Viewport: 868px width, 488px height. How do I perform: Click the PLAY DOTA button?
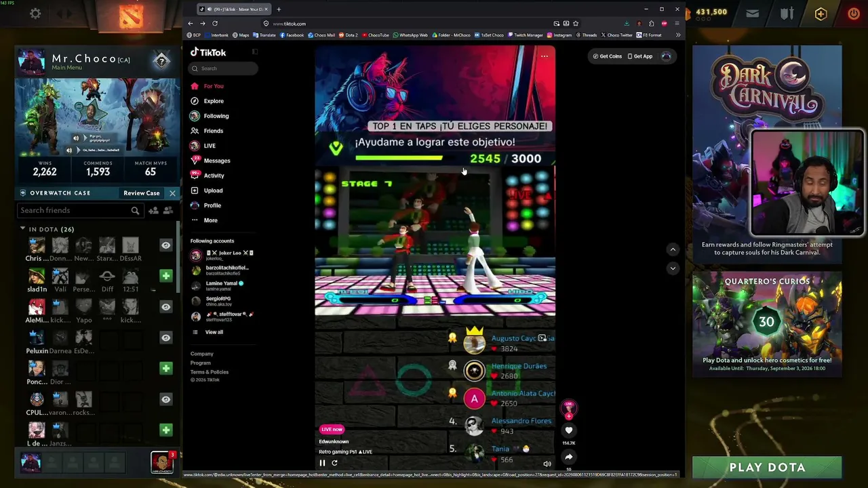pos(767,467)
